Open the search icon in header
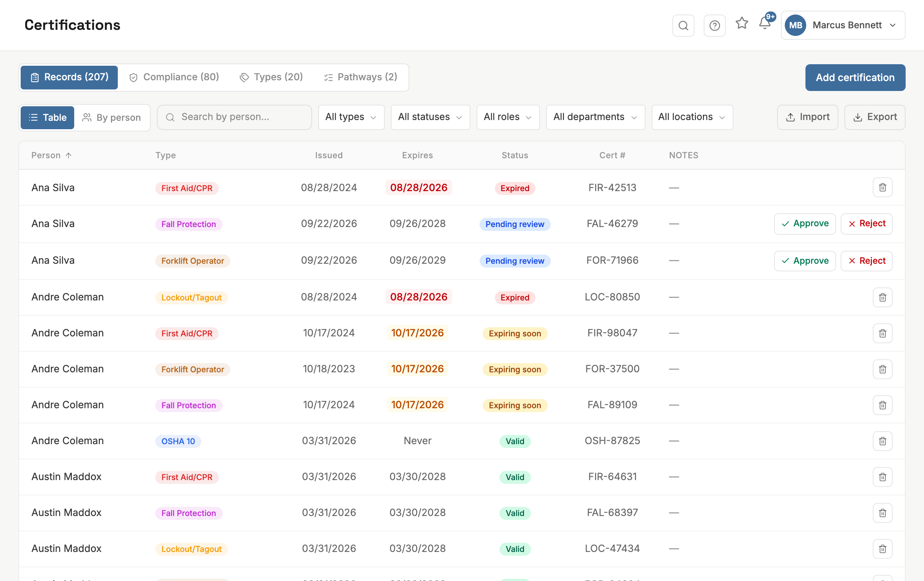 (x=683, y=25)
